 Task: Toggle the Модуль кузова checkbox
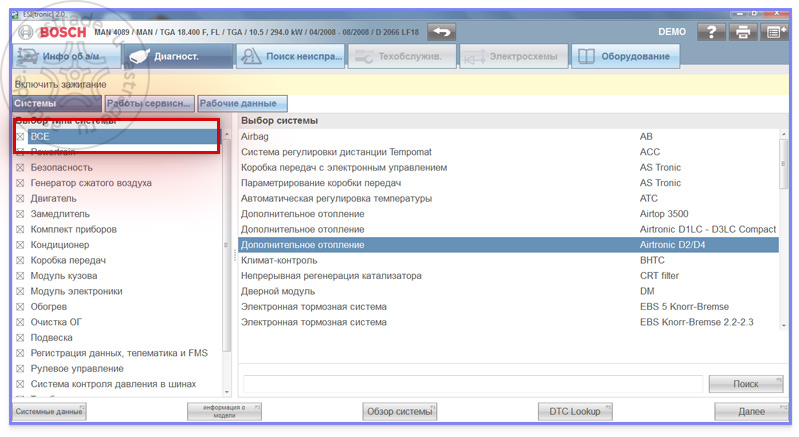pyautogui.click(x=20, y=276)
